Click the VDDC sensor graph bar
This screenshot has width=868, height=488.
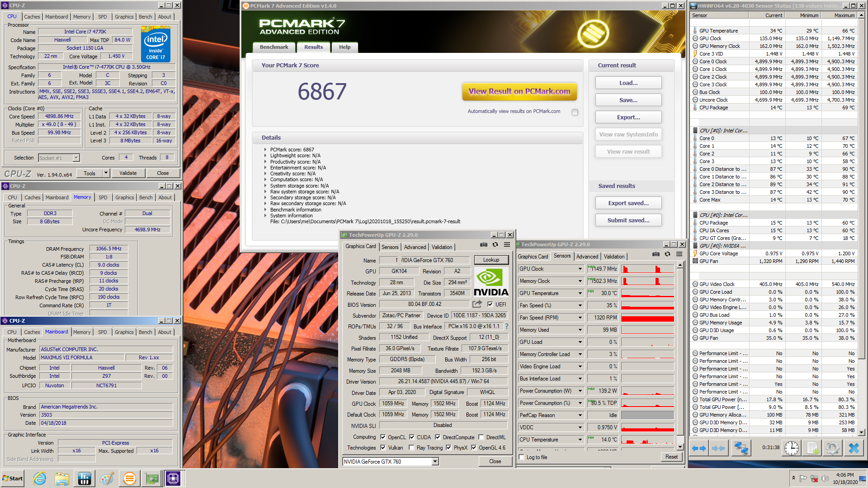coord(647,427)
